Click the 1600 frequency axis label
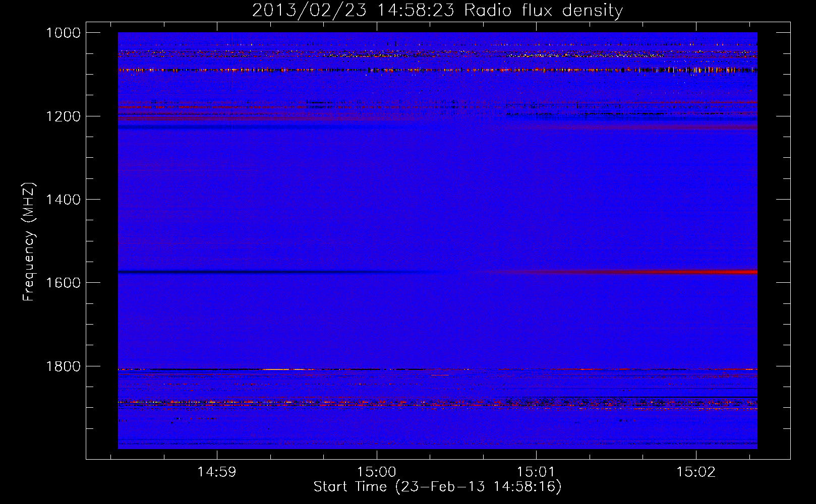Image resolution: width=816 pixels, height=504 pixels. tap(63, 283)
